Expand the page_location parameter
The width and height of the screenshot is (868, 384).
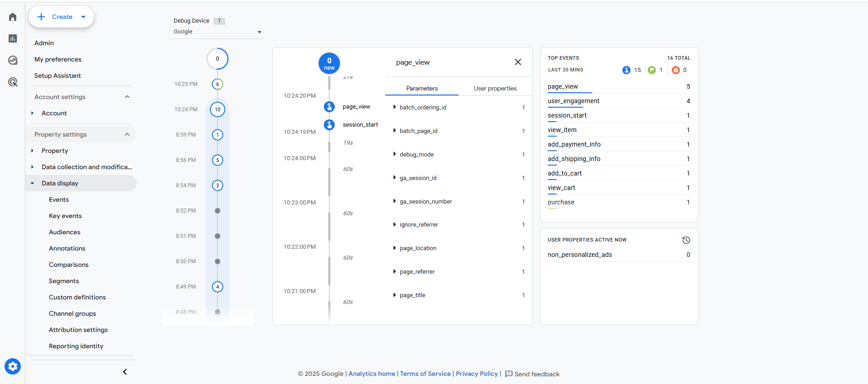tap(394, 248)
